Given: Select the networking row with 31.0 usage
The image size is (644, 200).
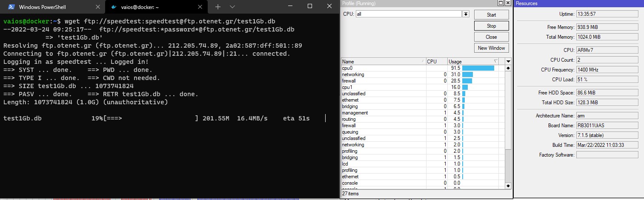Looking at the screenshot, I should [423, 74].
